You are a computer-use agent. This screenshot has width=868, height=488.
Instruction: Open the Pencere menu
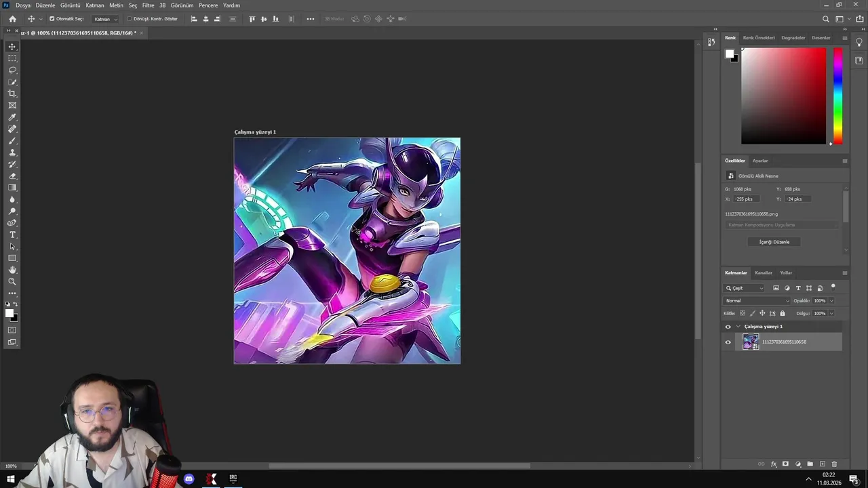tap(208, 5)
